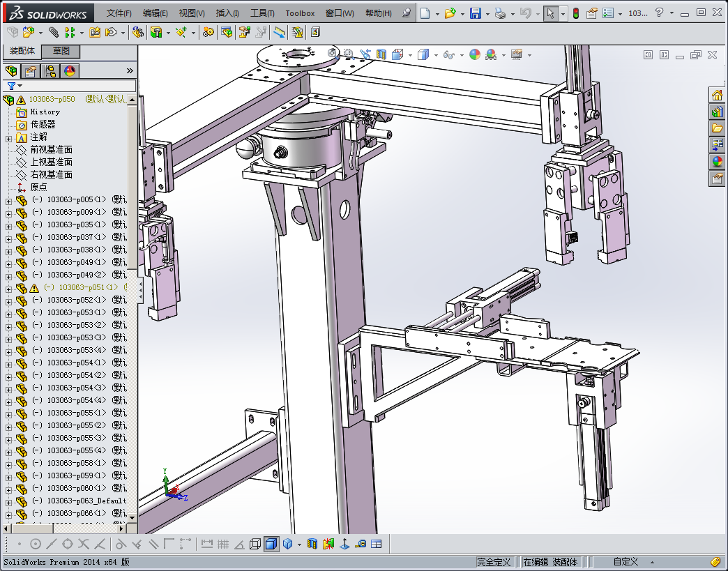Click the Exploded View icon
Viewport: 728px width, 571px height.
(244, 32)
